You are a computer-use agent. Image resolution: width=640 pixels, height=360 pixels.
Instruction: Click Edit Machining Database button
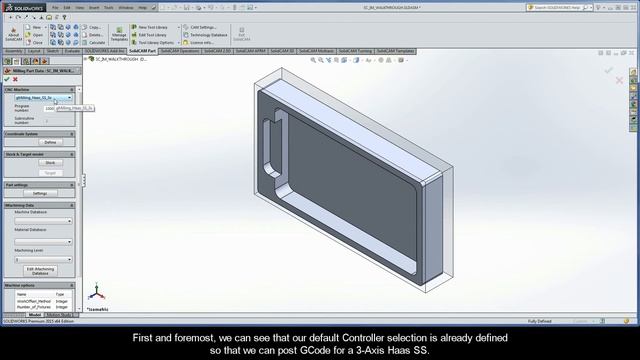click(x=40, y=271)
